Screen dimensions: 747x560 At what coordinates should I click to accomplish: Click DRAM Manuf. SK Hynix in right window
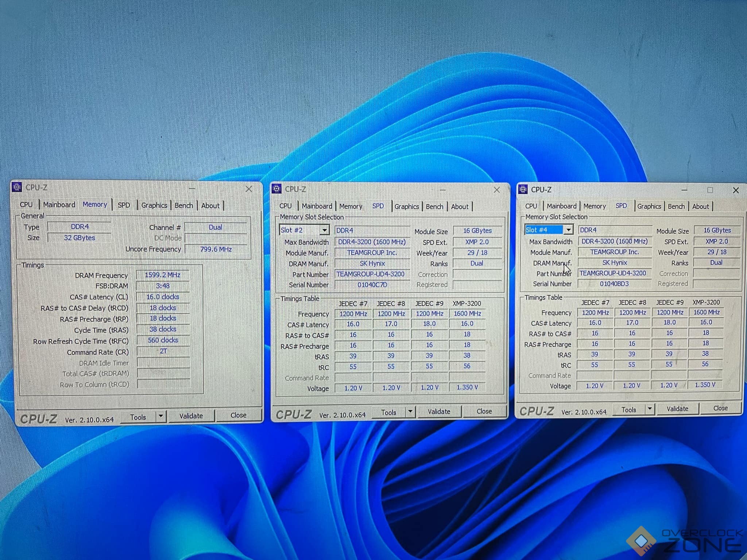615,262
